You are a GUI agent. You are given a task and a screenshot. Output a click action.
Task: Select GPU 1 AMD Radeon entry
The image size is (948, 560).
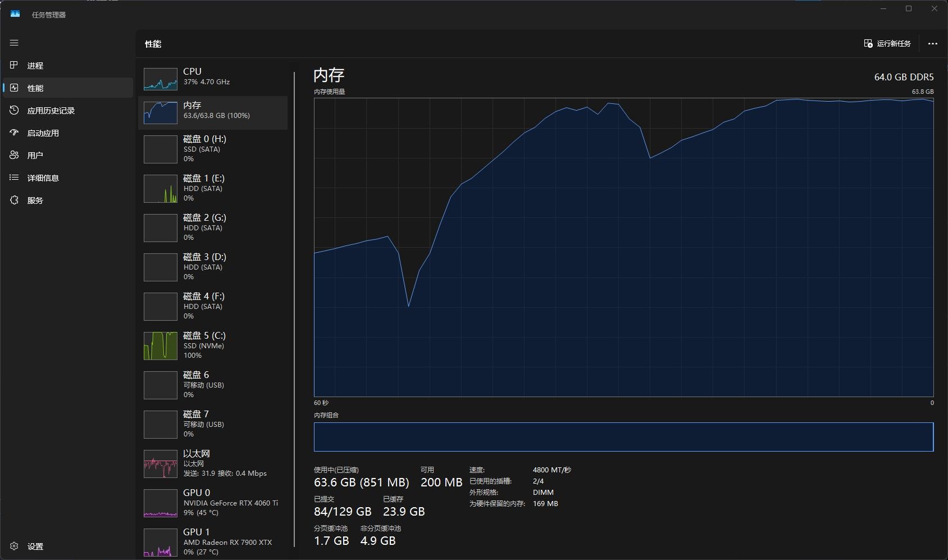213,542
